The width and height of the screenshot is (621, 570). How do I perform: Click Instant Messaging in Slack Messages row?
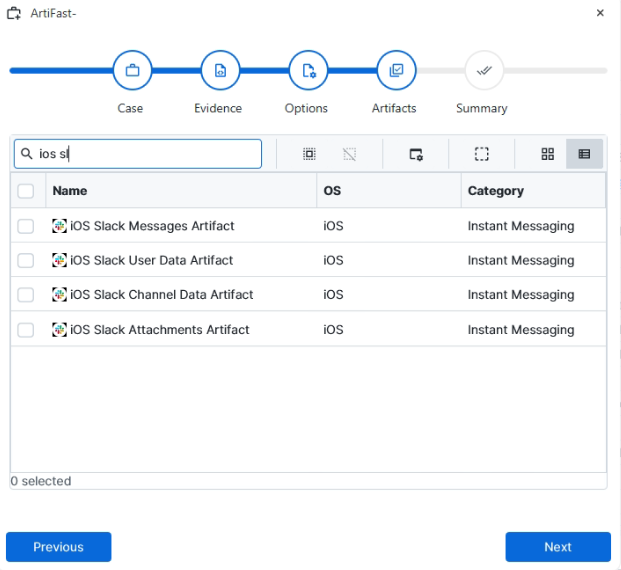pyautogui.click(x=521, y=226)
